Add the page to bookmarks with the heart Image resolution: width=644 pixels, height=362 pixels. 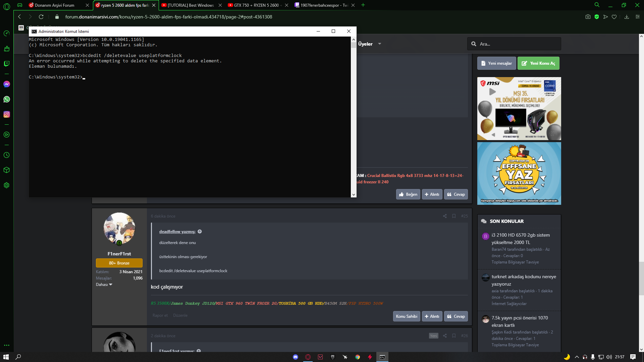[614, 17]
